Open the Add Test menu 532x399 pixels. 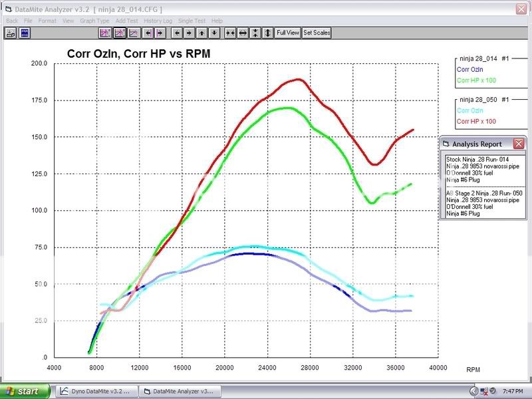point(126,21)
